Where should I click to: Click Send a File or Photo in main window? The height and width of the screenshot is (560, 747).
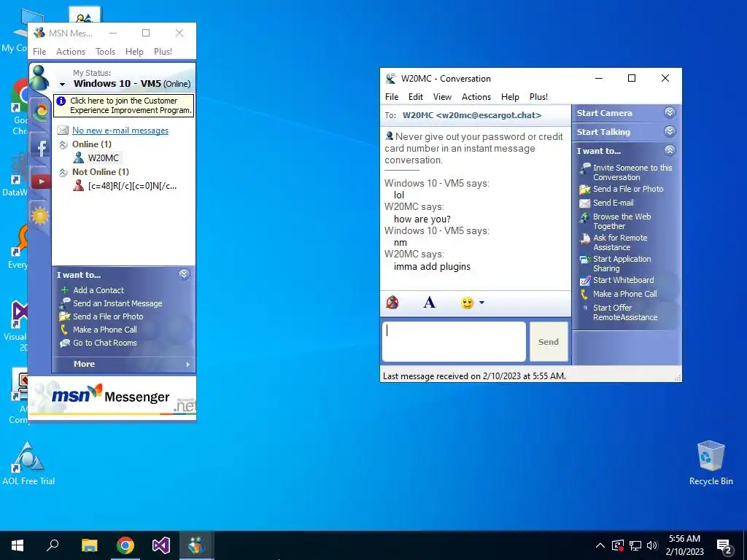click(x=108, y=316)
